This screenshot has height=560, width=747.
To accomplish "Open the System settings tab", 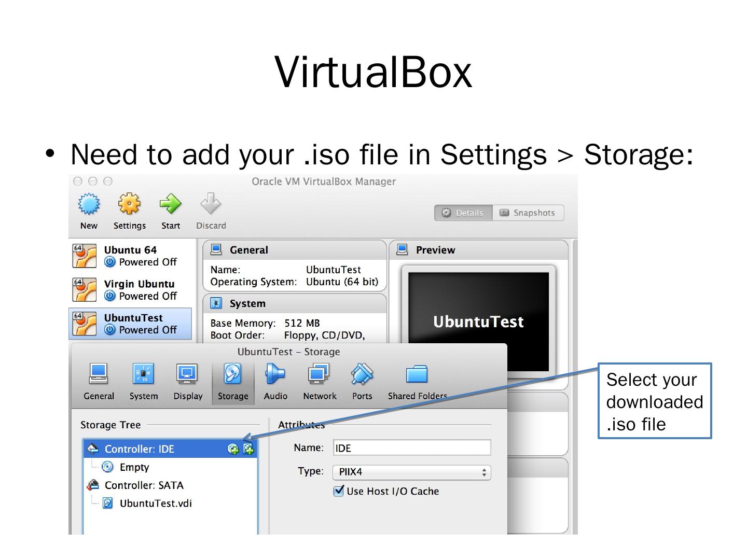I will (x=144, y=382).
